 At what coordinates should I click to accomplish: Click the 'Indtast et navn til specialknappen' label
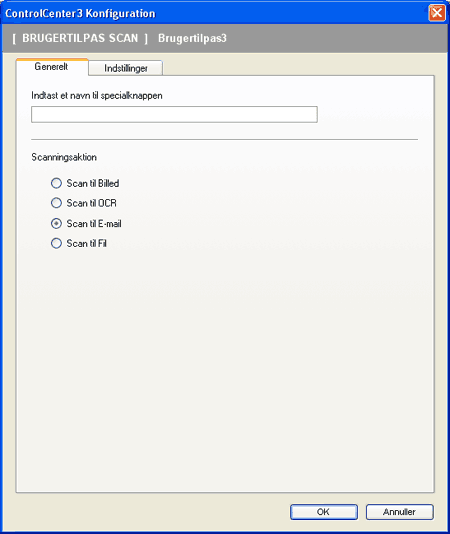[97, 95]
